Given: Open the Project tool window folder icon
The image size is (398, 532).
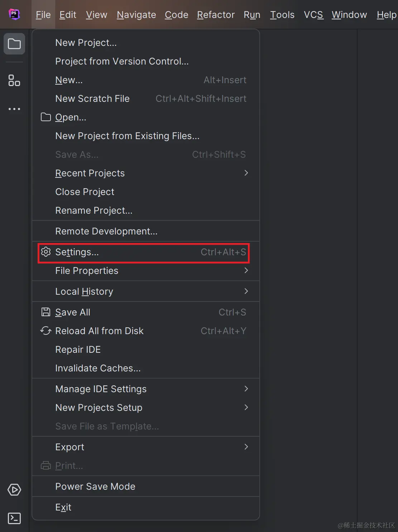Looking at the screenshot, I should [14, 44].
